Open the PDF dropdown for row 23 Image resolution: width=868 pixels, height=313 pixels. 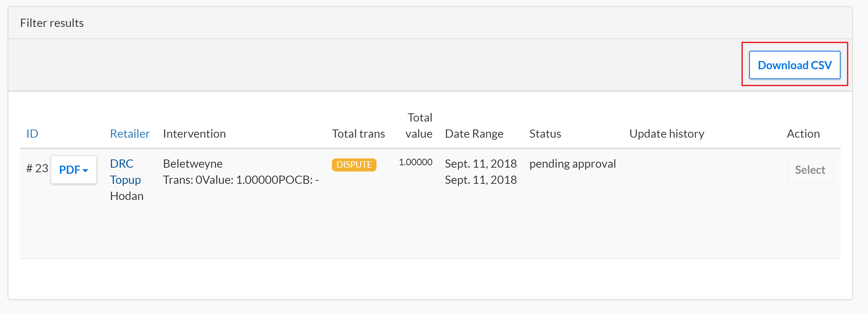74,170
